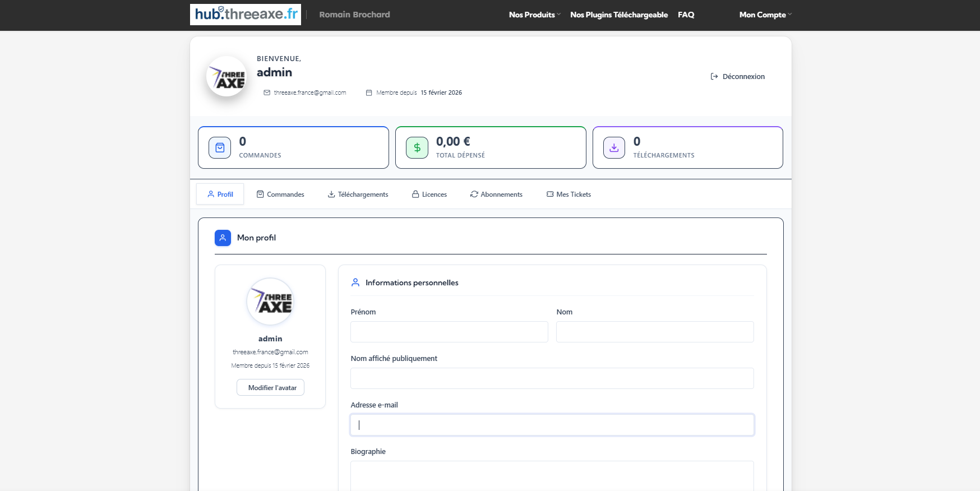Viewport: 980px width, 491px height.
Task: Click the logout arrow icon beside Déconnexion
Action: (x=714, y=76)
